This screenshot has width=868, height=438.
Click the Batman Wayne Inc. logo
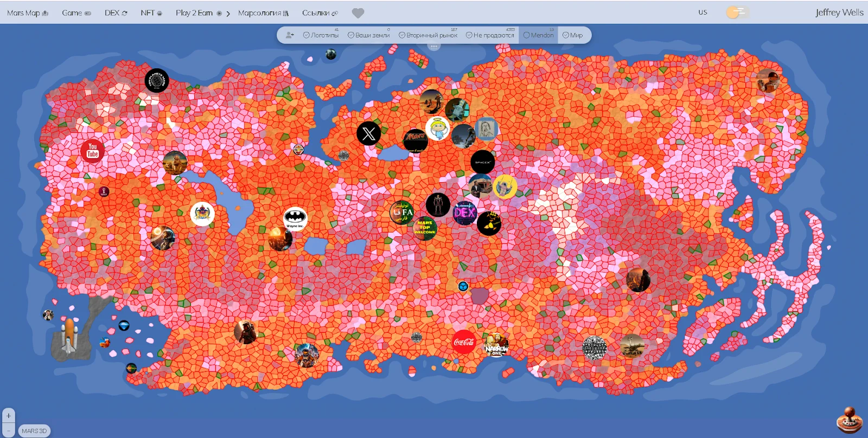295,218
